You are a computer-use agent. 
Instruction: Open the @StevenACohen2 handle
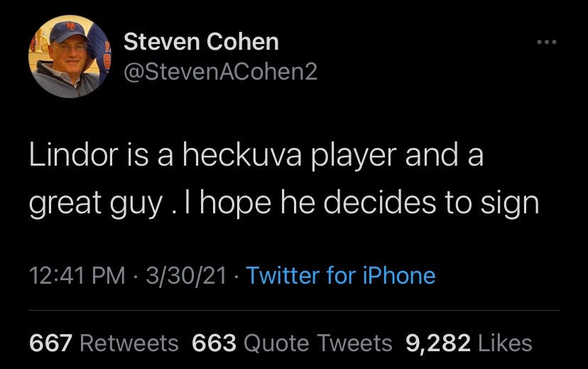coord(220,71)
